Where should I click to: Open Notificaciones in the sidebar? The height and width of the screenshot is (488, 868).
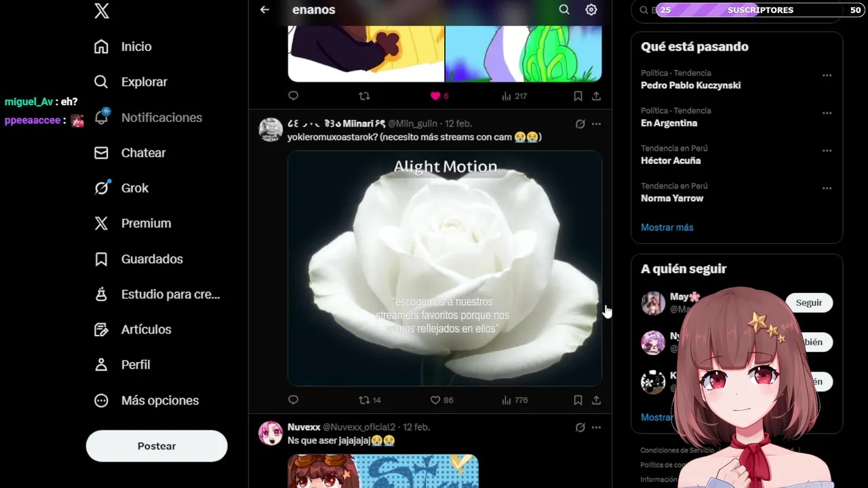(148, 117)
